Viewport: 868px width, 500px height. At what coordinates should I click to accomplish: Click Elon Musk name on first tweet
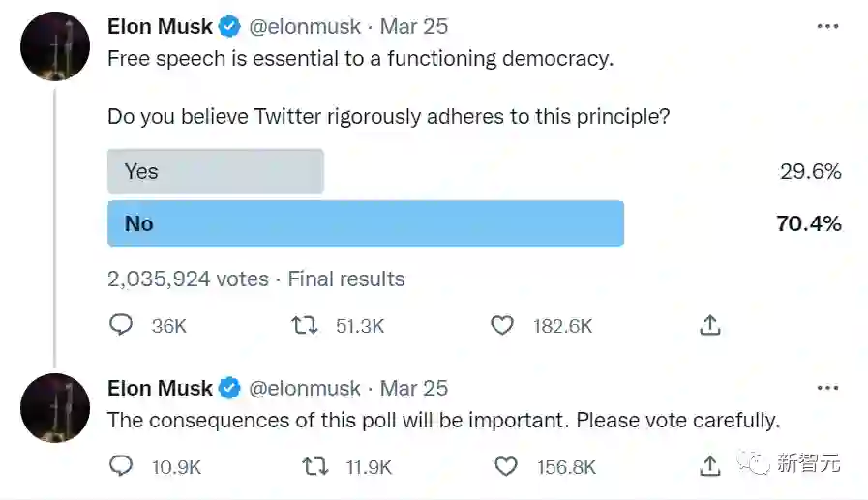(160, 26)
